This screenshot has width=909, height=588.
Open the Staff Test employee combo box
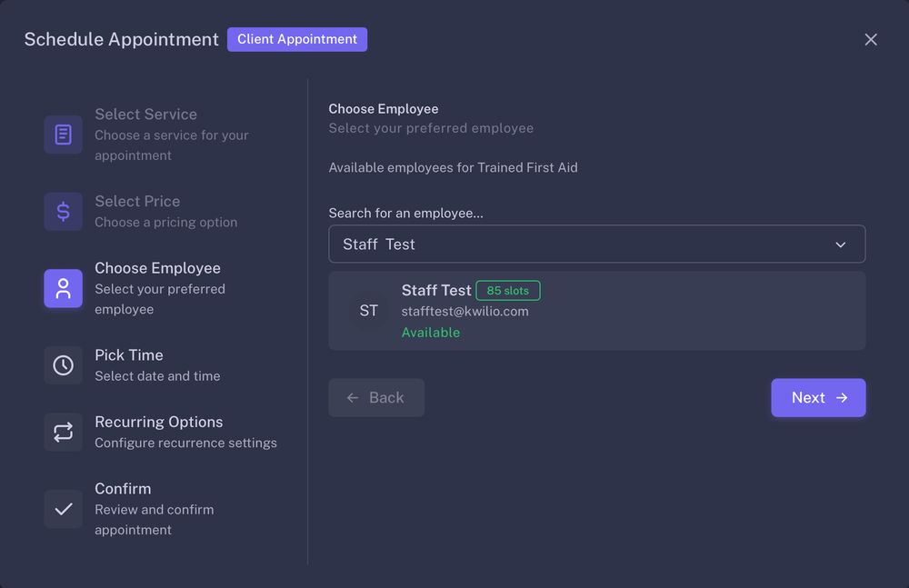[x=582, y=244]
